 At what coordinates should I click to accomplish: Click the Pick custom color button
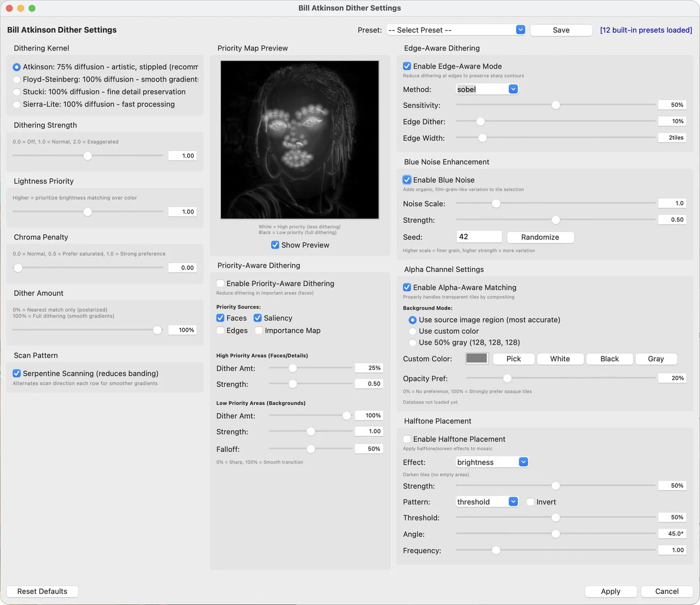(513, 359)
